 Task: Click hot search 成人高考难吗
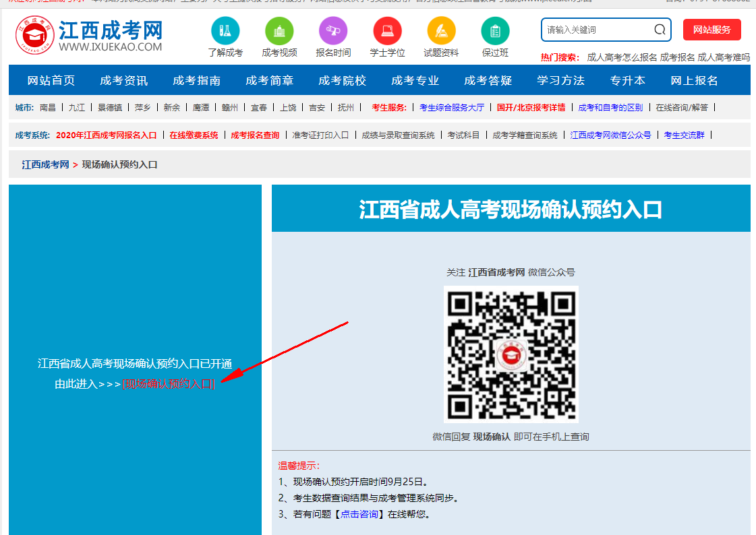click(724, 57)
